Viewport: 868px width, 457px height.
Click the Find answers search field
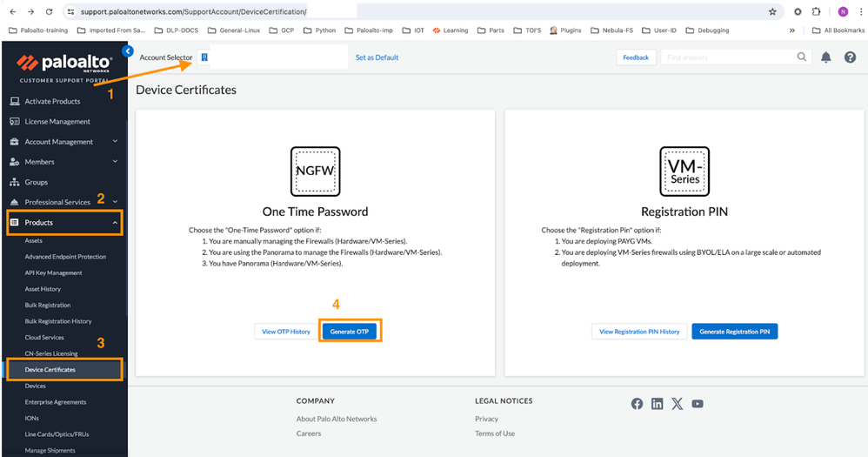click(726, 57)
